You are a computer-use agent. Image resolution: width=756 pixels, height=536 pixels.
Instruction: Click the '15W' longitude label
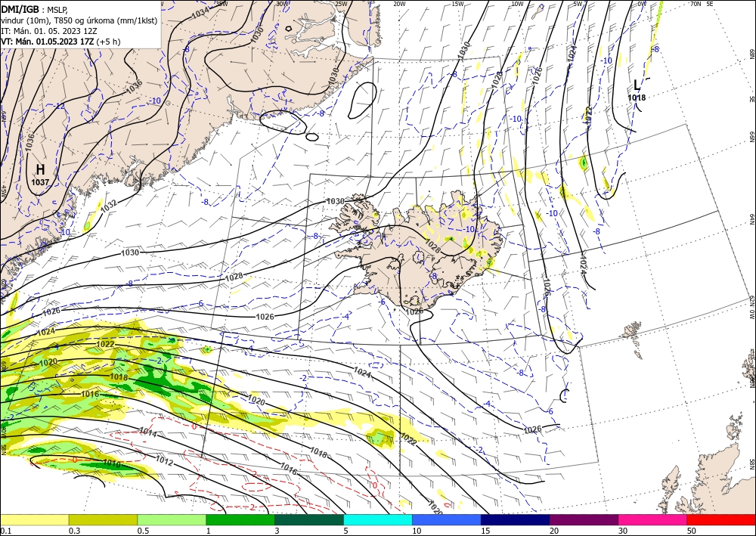(x=458, y=4)
